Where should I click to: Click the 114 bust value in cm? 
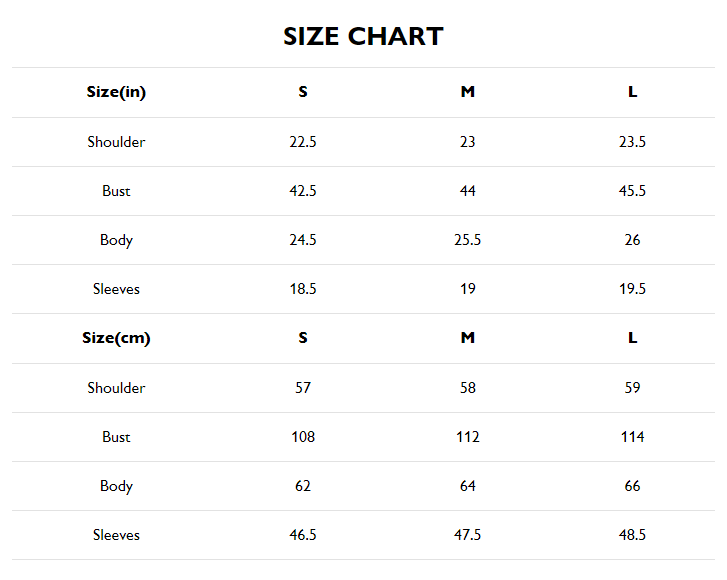click(x=632, y=437)
